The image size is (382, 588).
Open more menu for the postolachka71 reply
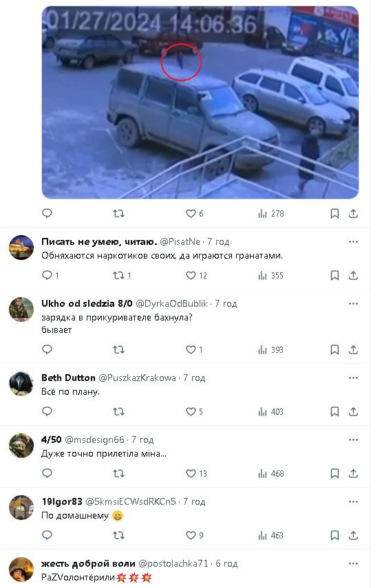[x=353, y=564]
